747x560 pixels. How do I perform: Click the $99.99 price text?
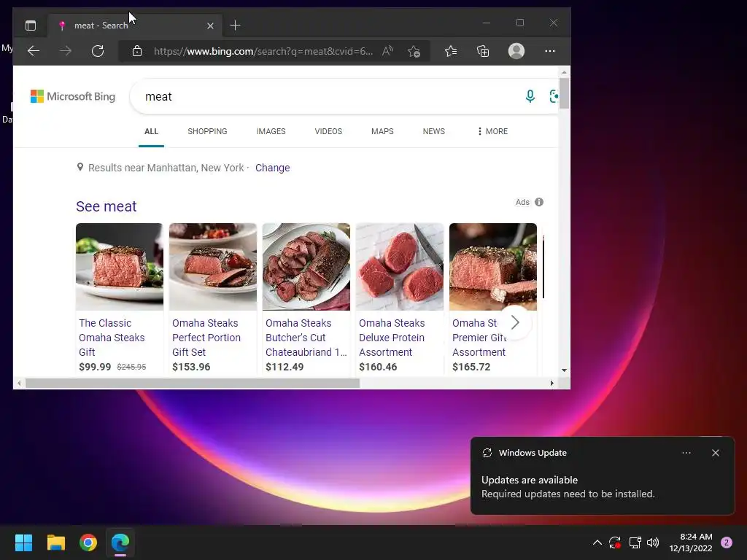click(x=95, y=367)
